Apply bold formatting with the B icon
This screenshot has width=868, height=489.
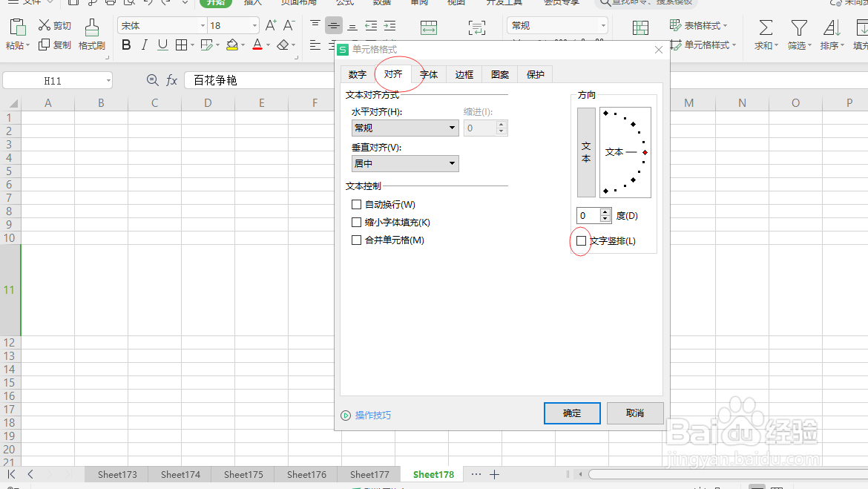(126, 45)
